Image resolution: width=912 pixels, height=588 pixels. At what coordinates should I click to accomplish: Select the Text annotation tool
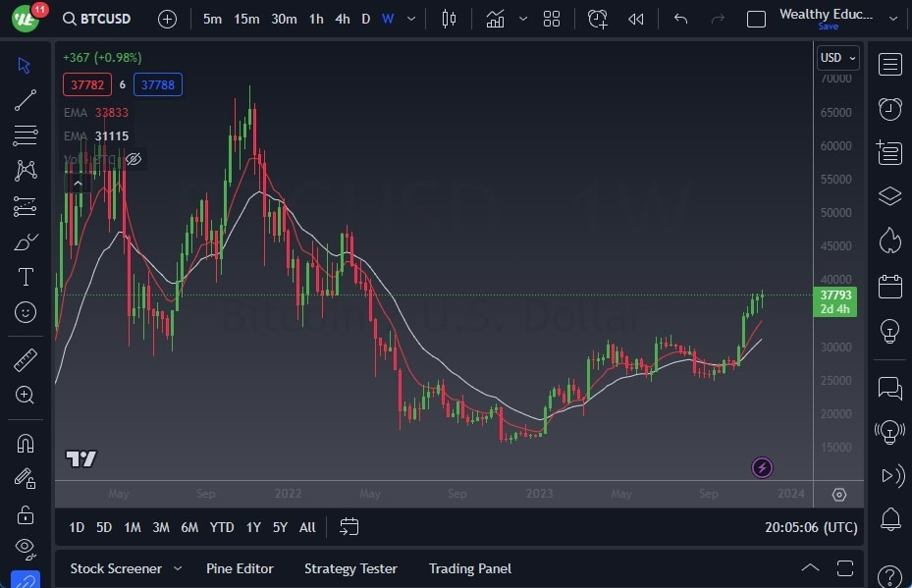[25, 276]
